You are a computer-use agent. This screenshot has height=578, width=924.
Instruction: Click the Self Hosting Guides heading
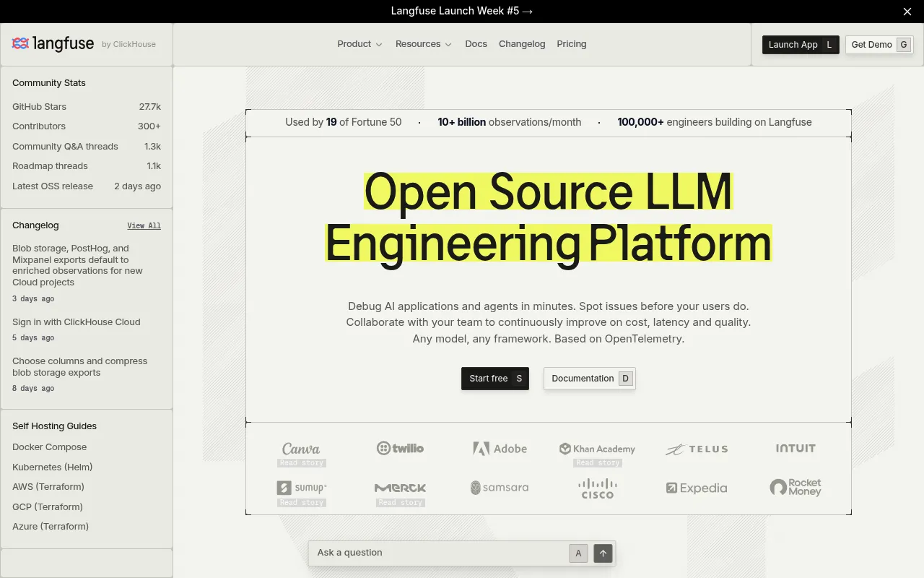point(54,426)
